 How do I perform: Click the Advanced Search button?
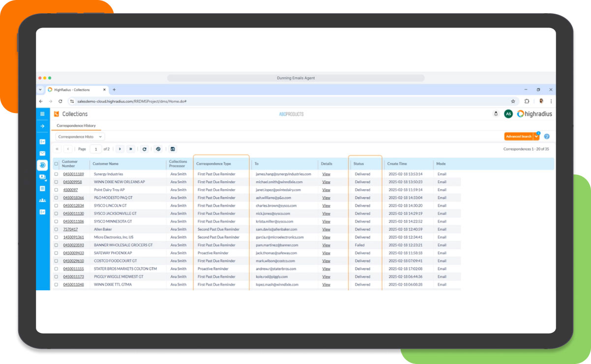[x=519, y=137]
